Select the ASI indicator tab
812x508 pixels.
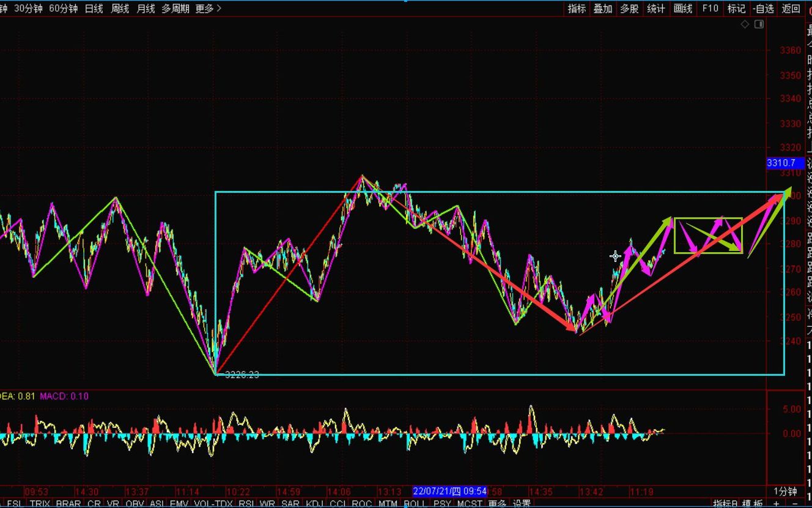157,504
